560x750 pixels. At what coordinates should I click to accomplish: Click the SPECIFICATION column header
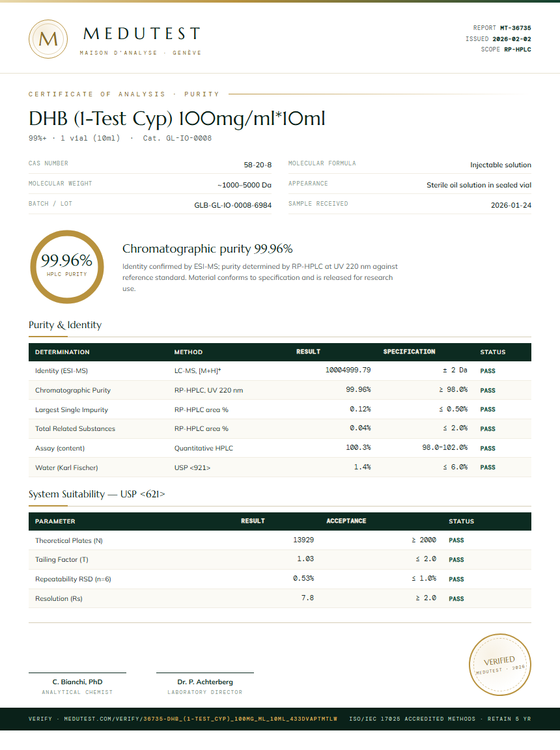tap(409, 352)
